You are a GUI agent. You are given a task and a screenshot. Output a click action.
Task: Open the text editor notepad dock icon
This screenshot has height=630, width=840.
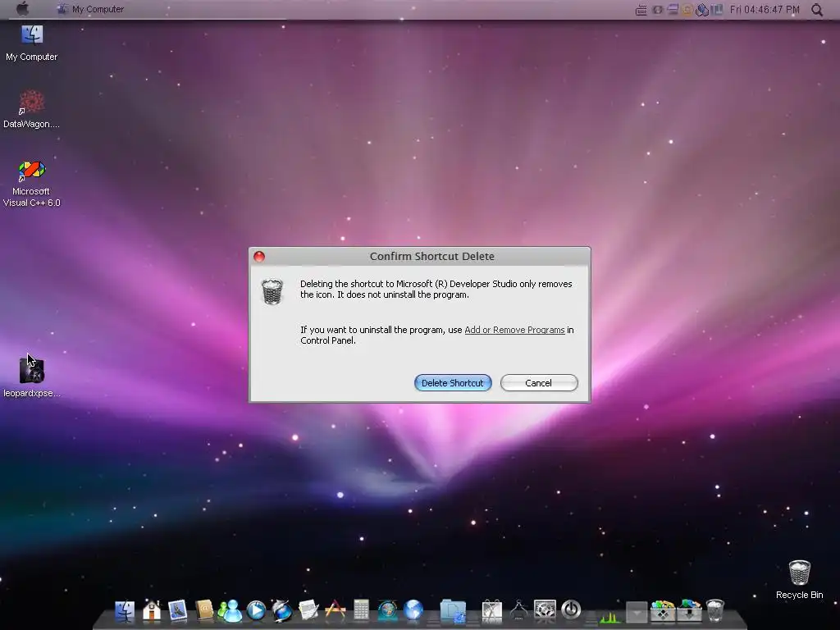[308, 610]
